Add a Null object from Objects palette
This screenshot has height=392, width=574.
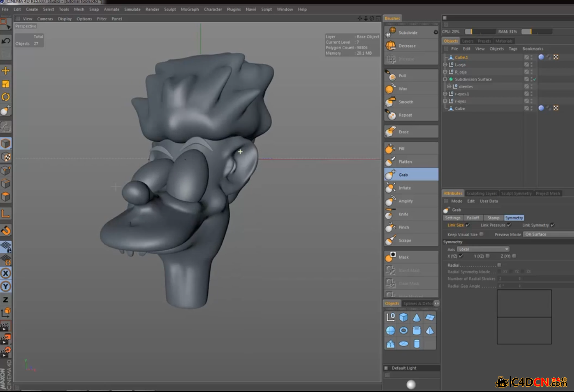(390, 317)
